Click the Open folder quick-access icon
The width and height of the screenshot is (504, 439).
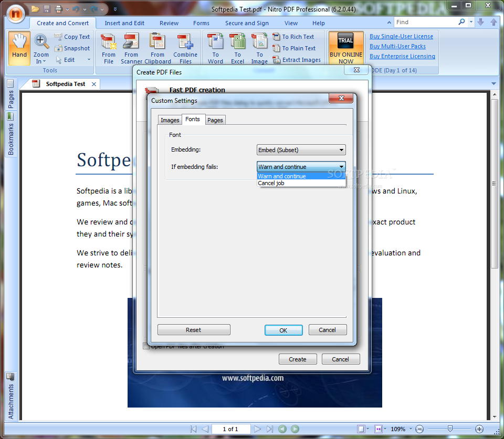click(35, 9)
